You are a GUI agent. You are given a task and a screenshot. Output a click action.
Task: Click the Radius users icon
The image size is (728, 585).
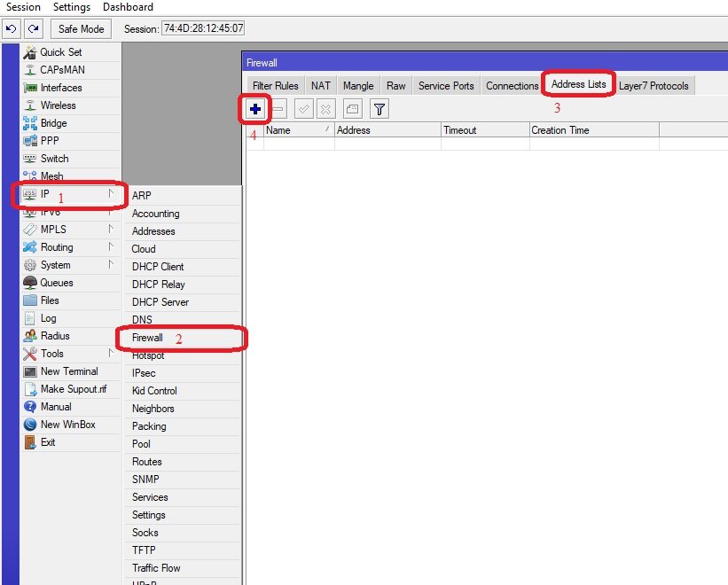30,335
